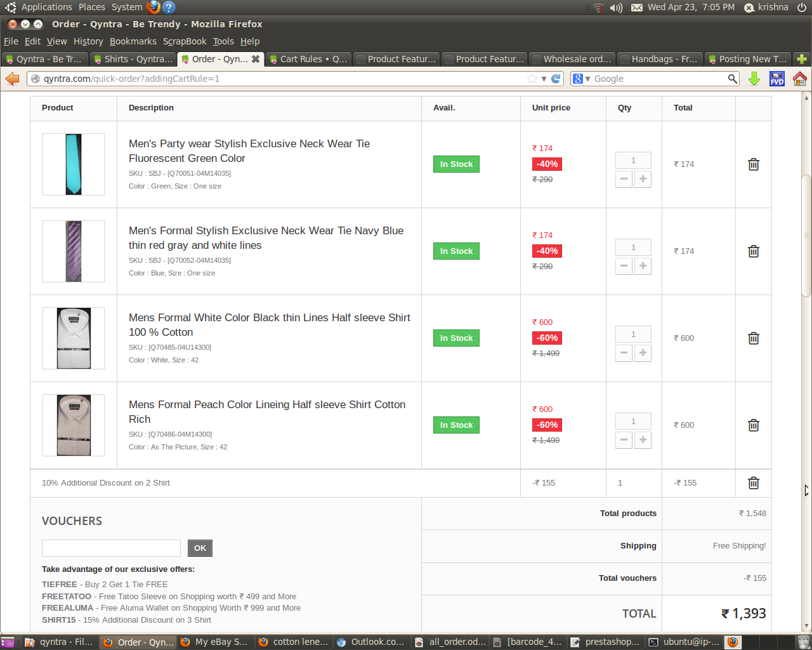
Task: Increase quantity of Fluorescent Green tie
Action: coord(643,179)
